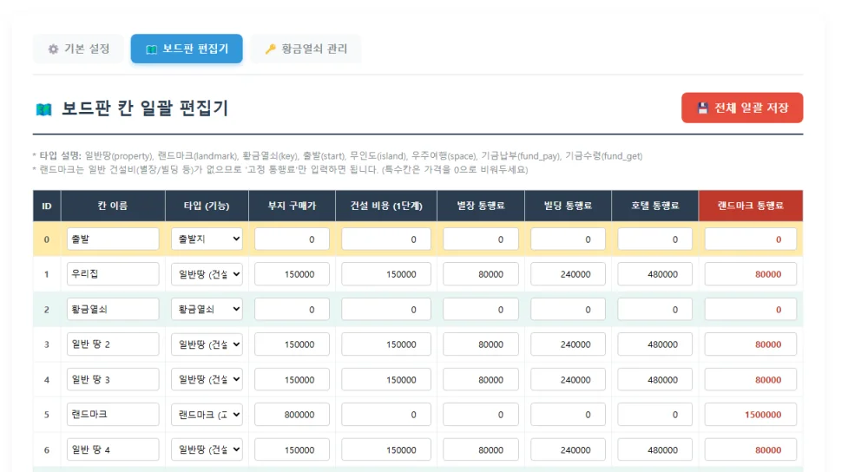Click the red 랜드마크 통행료 column header
This screenshot has width=868, height=472.
(751, 206)
